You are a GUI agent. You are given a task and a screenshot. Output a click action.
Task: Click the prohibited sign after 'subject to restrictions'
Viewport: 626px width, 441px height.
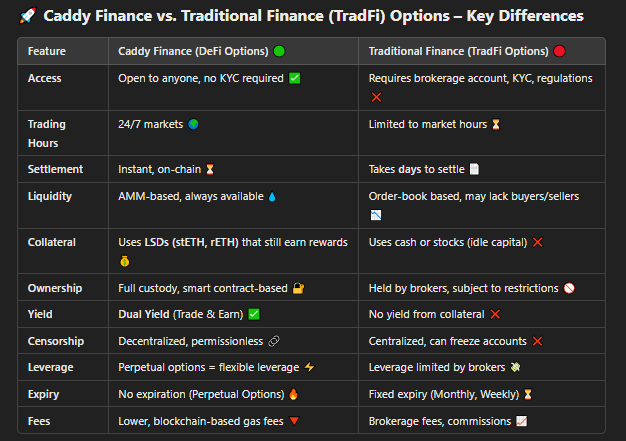[569, 288]
